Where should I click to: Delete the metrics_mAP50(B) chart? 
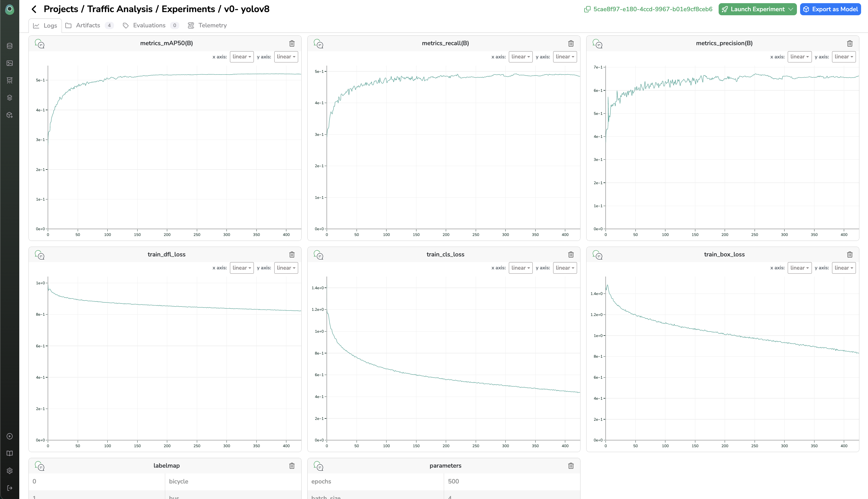tap(292, 43)
